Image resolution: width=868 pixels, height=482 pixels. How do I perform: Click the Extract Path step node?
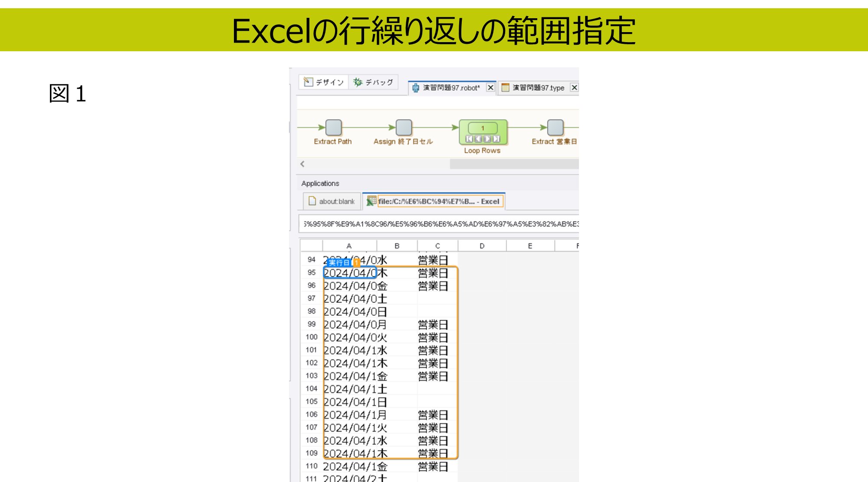pos(333,128)
